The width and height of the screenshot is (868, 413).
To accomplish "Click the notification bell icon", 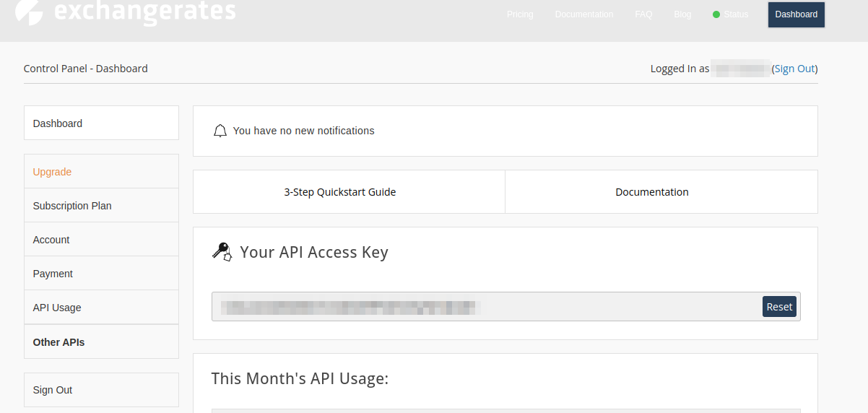I will click(x=220, y=131).
